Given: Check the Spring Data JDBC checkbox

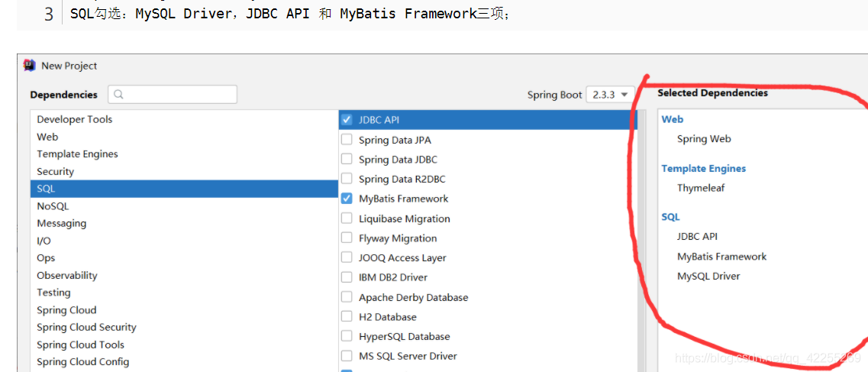Looking at the screenshot, I should (347, 160).
